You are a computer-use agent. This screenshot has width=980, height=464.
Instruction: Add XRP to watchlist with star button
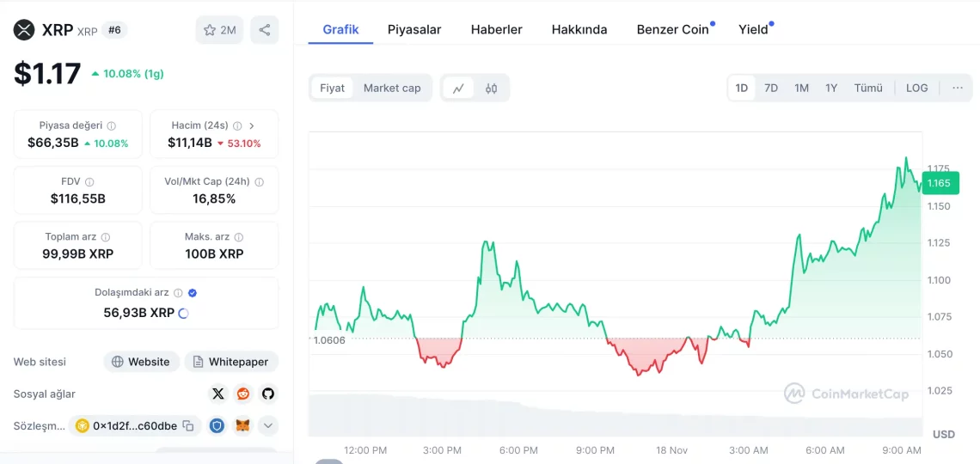click(219, 30)
